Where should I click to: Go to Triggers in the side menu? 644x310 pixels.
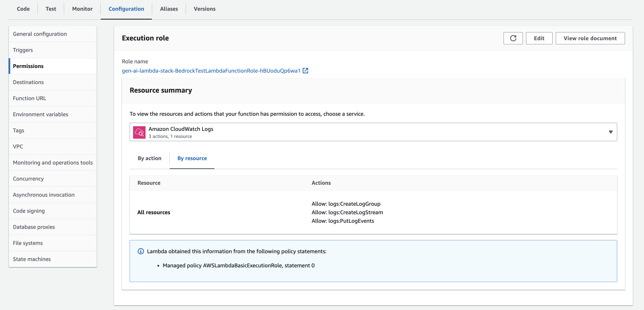23,50
